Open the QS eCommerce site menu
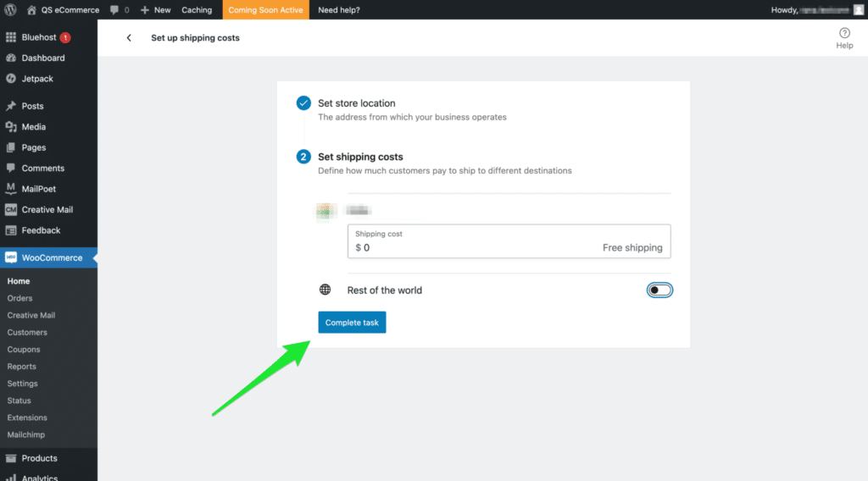Screen dimensions: 868x481 coord(63,10)
